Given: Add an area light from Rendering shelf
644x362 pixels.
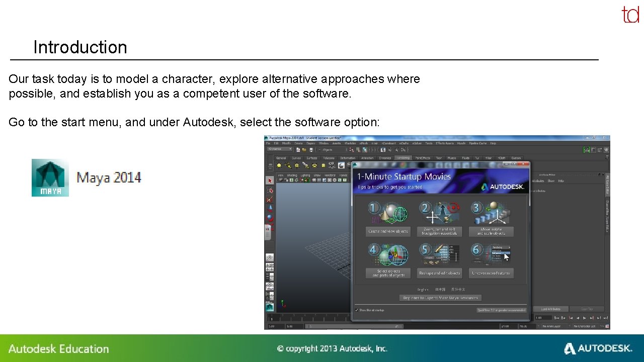Looking at the screenshot, I should (x=314, y=165).
